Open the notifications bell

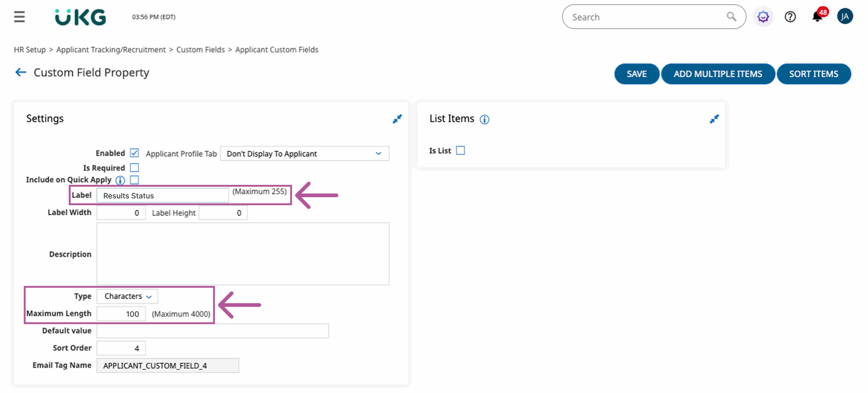tap(817, 16)
